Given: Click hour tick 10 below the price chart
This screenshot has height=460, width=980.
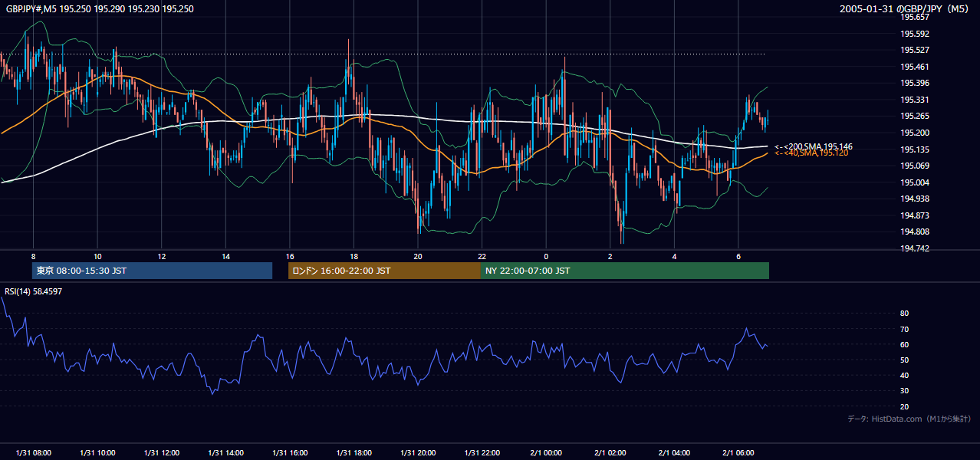Looking at the screenshot, I should (97, 256).
